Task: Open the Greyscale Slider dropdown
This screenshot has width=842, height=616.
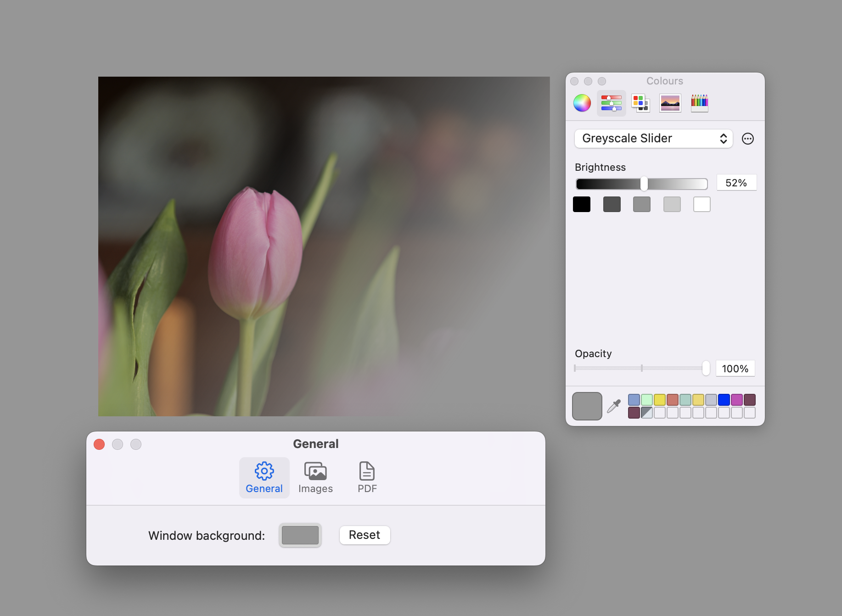Action: click(x=653, y=139)
